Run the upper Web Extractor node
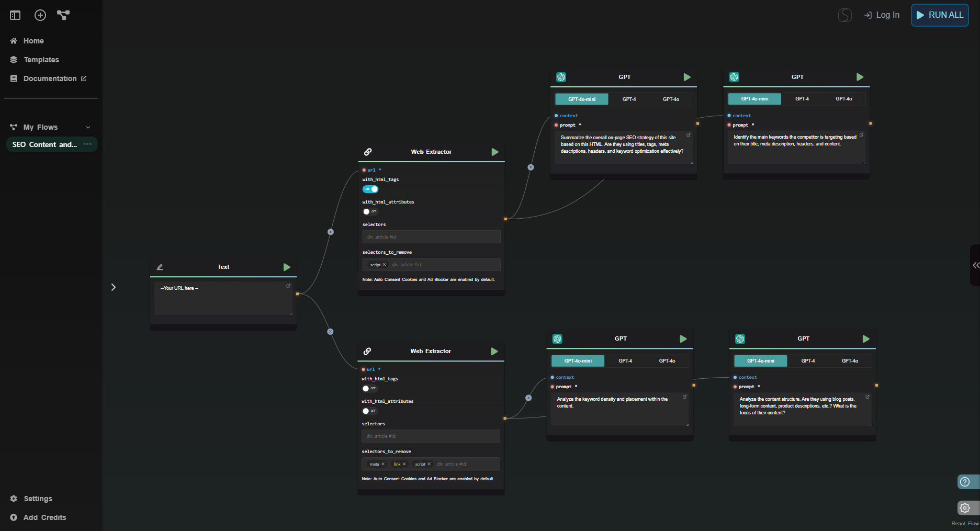 [x=495, y=152]
